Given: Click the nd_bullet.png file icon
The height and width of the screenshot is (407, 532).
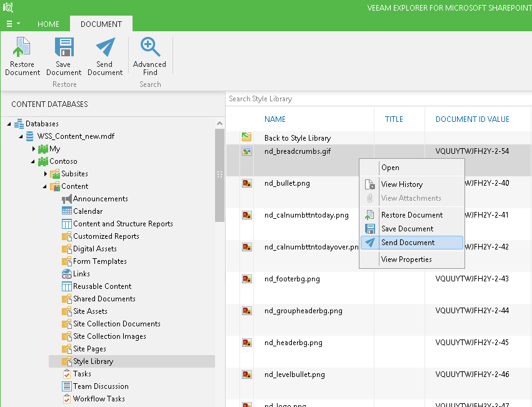Looking at the screenshot, I should coord(247,183).
